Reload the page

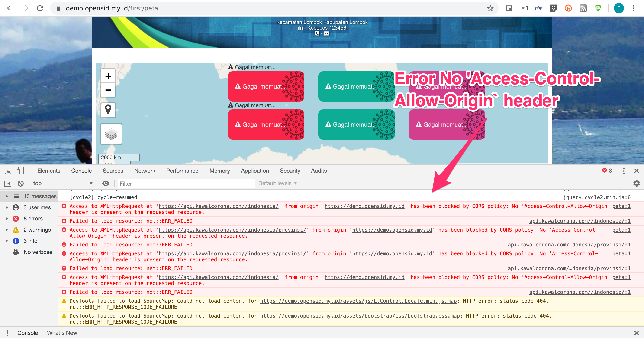[x=40, y=8]
